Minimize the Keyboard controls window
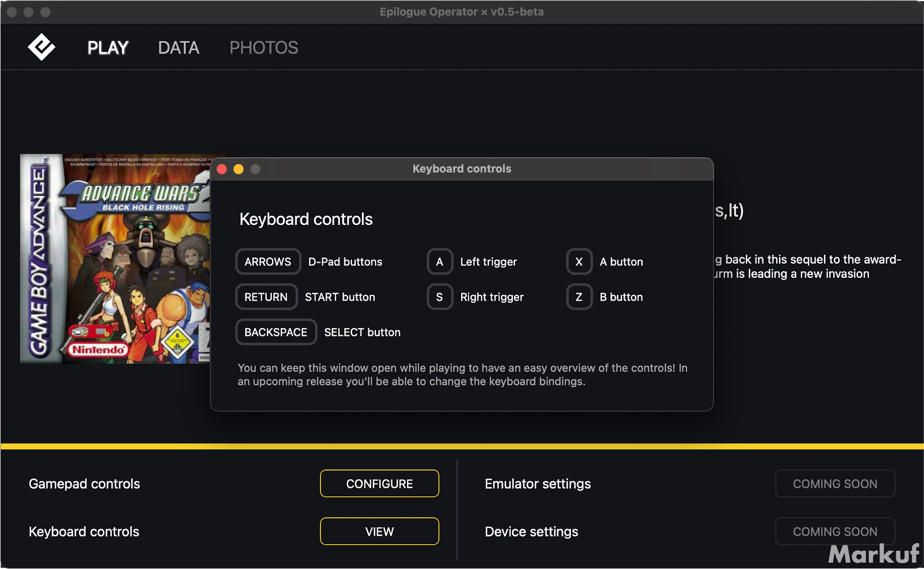 tap(239, 169)
